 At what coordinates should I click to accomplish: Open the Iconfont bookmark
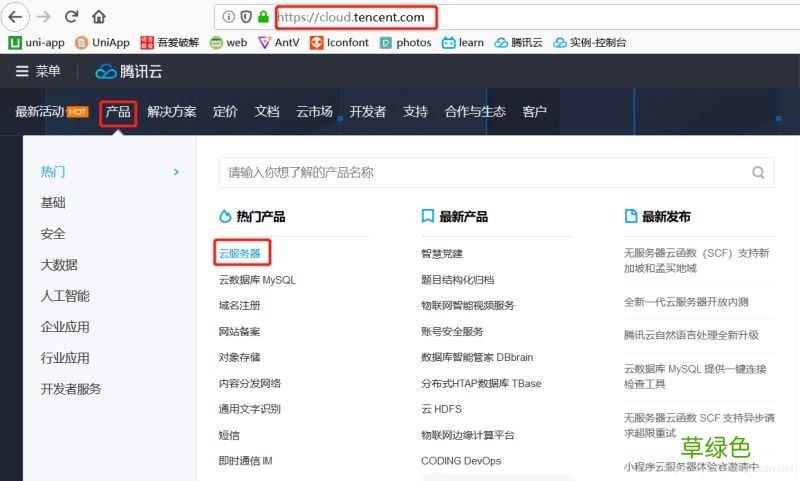pos(339,43)
